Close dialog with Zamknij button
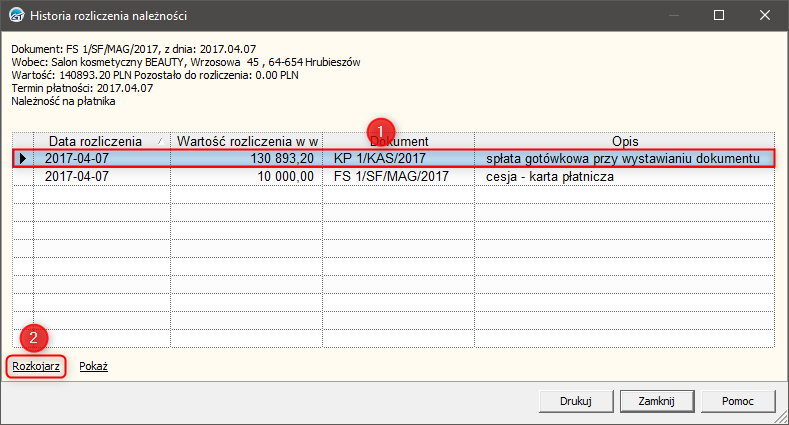 point(657,401)
